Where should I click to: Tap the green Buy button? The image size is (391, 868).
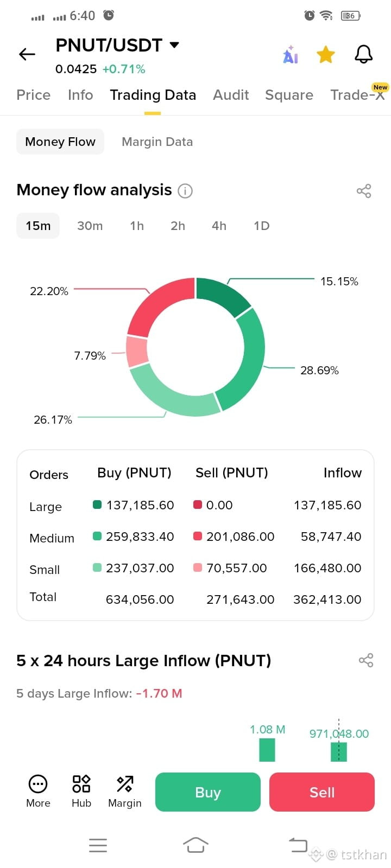pos(208,792)
